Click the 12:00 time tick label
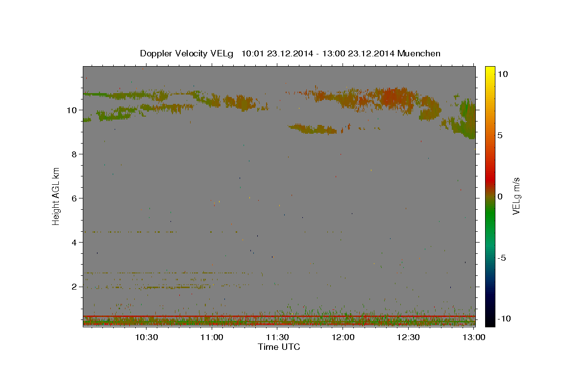Viewport: 588px width, 392px height. click(343, 337)
